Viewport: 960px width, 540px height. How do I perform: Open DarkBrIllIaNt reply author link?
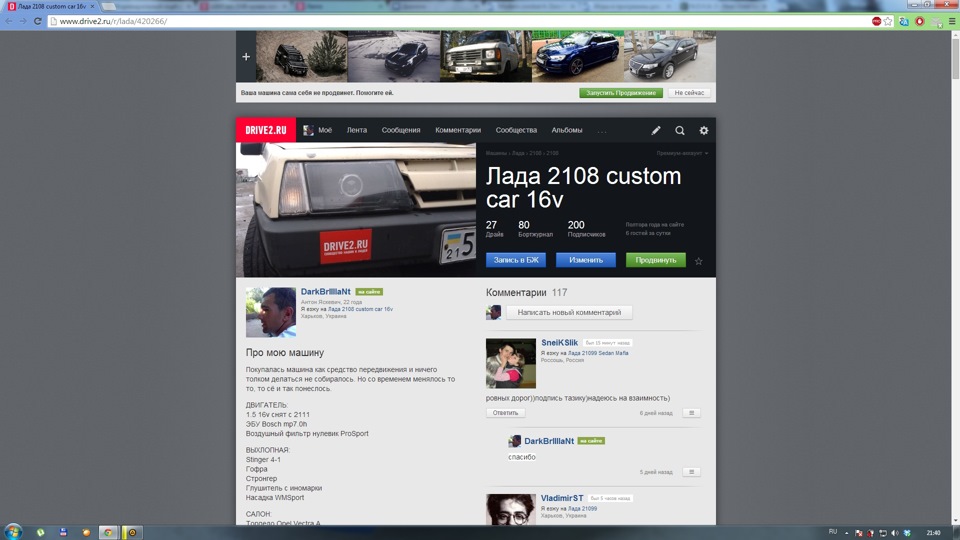tap(549, 441)
